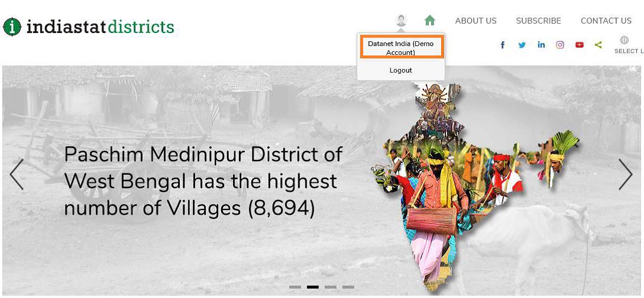Jump to the first carousel indicator

(x=295, y=287)
